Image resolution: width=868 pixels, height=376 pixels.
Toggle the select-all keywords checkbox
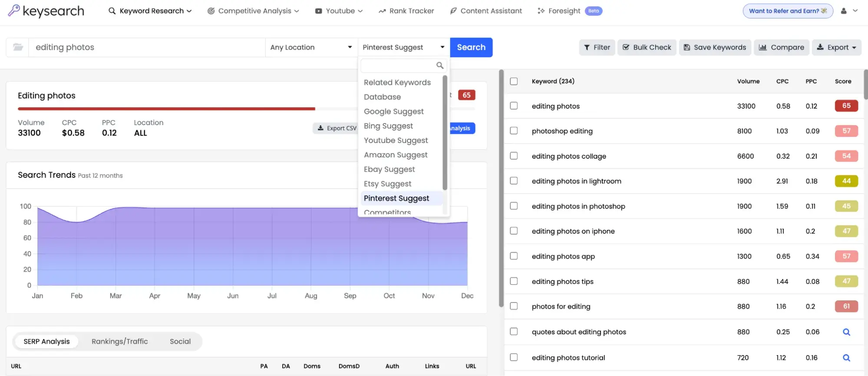[514, 81]
